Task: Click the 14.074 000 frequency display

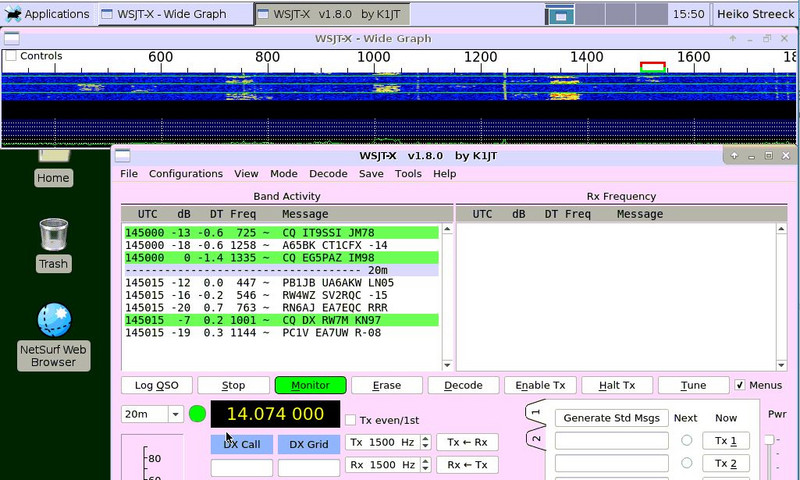Action: [x=275, y=414]
